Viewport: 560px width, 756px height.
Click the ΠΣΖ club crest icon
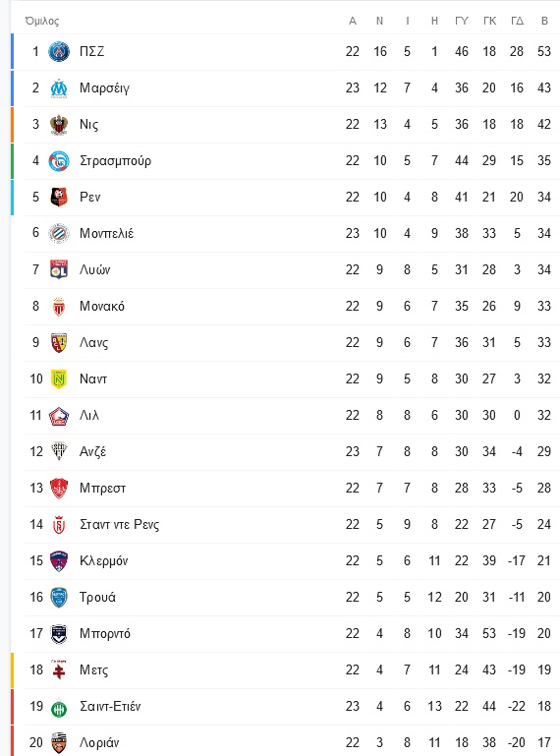pyautogui.click(x=59, y=51)
